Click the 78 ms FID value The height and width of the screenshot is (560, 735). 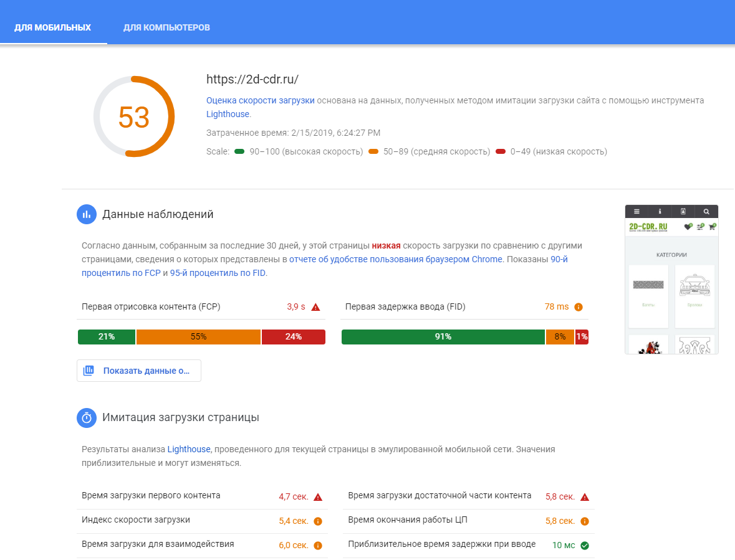[x=557, y=306]
